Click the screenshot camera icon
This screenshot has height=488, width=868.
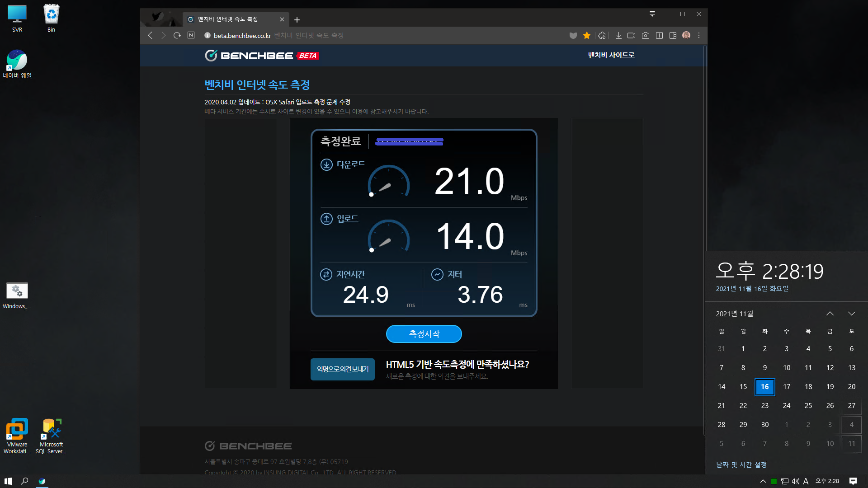point(646,35)
